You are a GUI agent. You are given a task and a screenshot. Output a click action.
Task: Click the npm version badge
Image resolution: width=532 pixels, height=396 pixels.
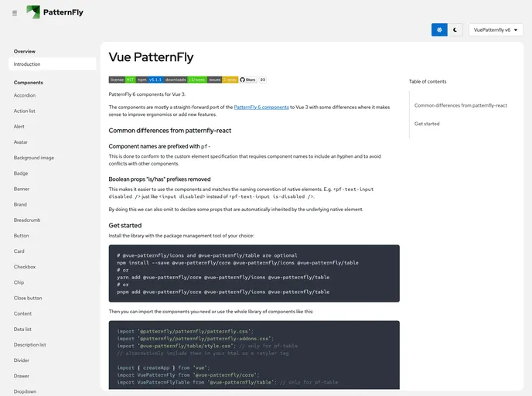coord(150,80)
